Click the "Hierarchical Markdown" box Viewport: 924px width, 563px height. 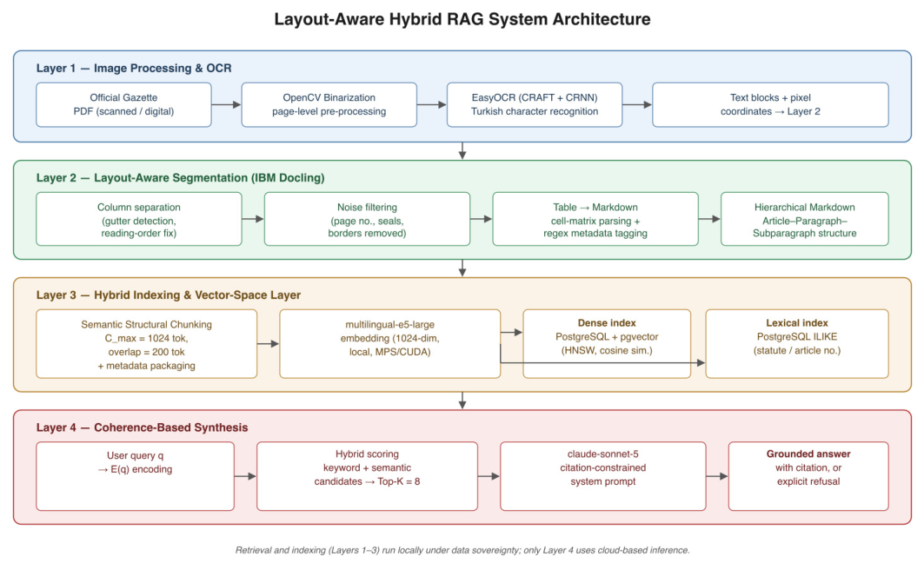point(804,219)
